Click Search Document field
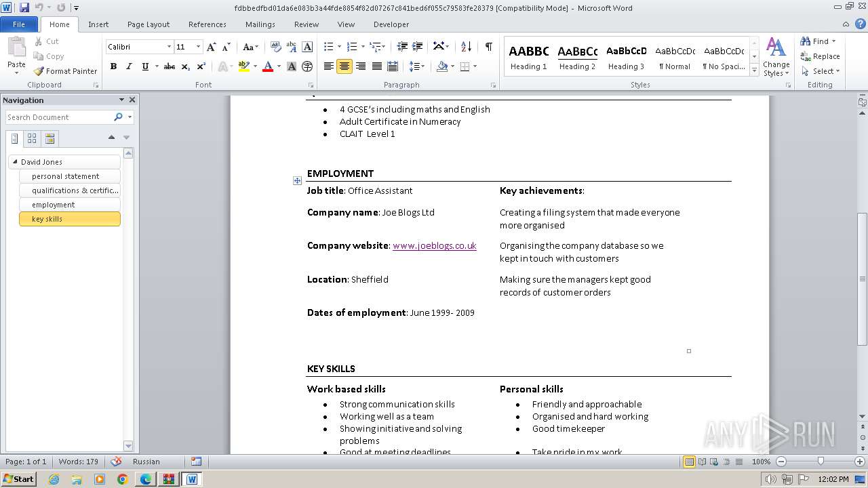Viewport: 868px width, 488px height. tap(59, 117)
